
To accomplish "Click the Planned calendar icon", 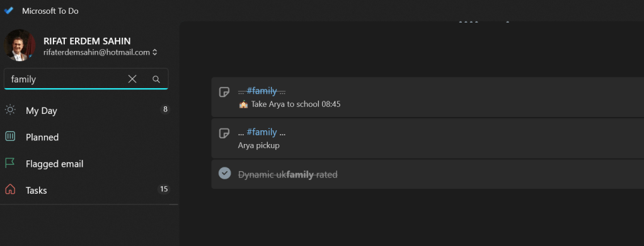I will pos(10,137).
